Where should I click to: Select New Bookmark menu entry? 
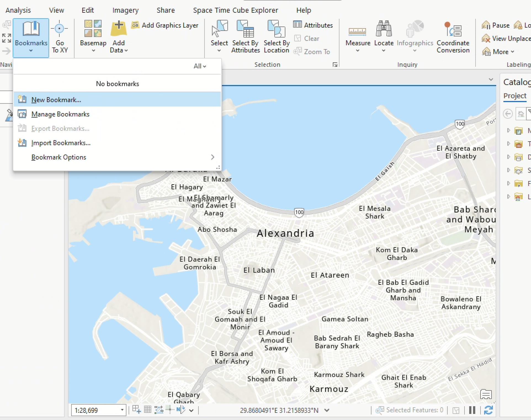pyautogui.click(x=56, y=100)
